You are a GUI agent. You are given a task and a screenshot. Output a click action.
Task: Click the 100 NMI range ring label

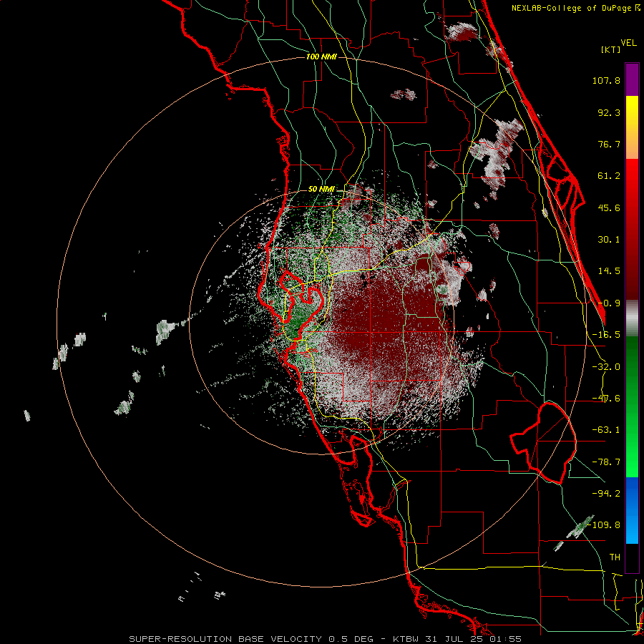coord(321,57)
